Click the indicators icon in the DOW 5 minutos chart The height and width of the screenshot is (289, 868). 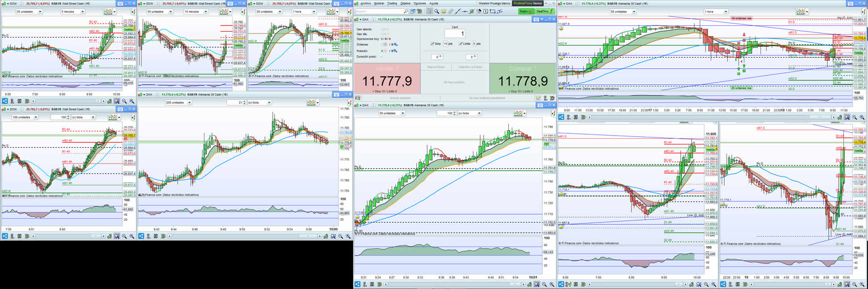[108, 12]
